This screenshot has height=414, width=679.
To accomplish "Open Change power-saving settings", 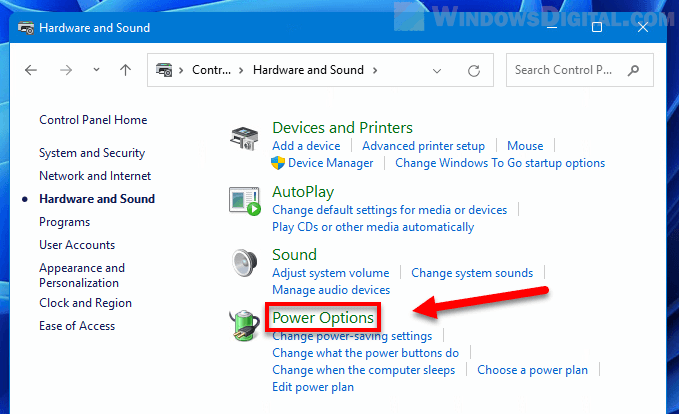I will 352,336.
